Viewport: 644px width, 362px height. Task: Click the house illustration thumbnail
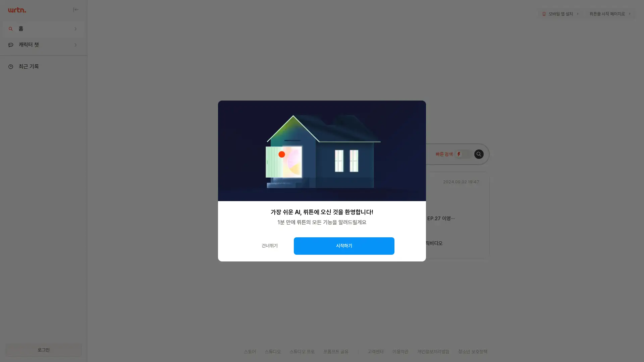(x=322, y=151)
